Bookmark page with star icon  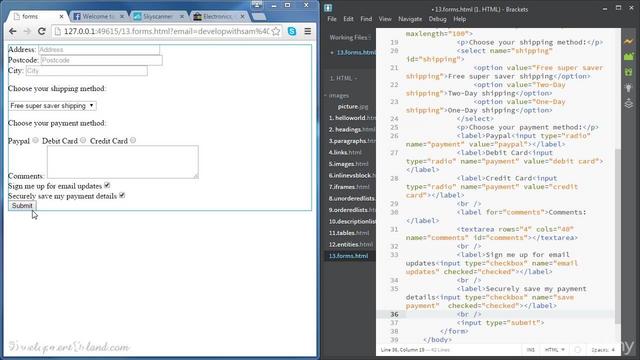(x=276, y=31)
